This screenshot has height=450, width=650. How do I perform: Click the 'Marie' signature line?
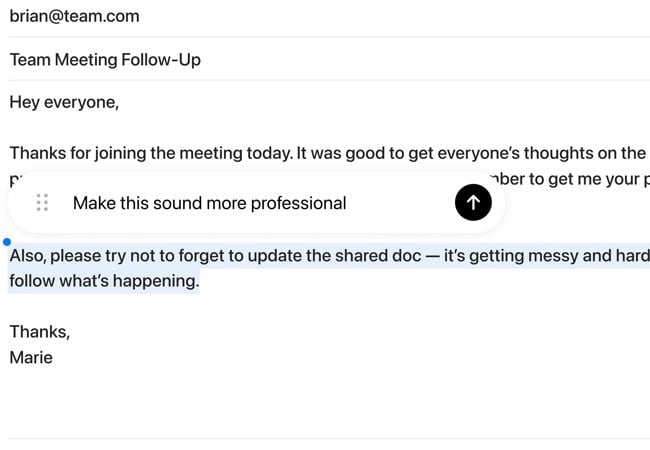(31, 357)
